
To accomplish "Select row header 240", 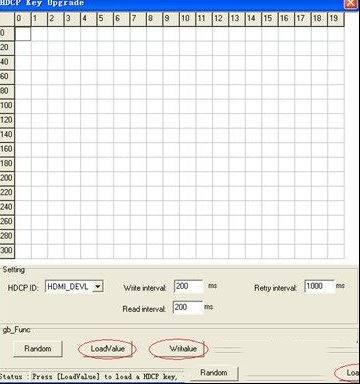I will (7, 208).
